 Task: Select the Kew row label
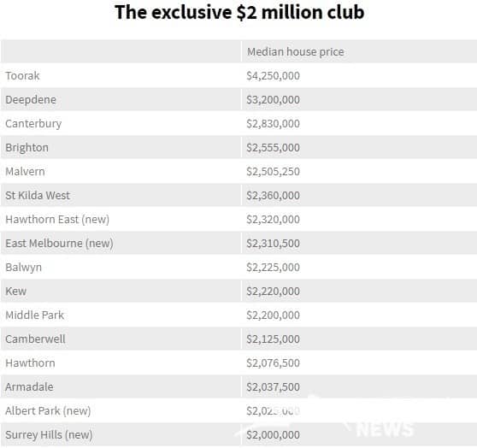pyautogui.click(x=16, y=292)
